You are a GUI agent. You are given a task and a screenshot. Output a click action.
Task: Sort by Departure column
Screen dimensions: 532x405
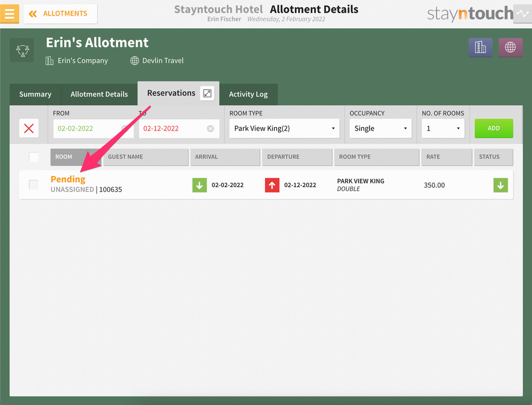coord(297,157)
